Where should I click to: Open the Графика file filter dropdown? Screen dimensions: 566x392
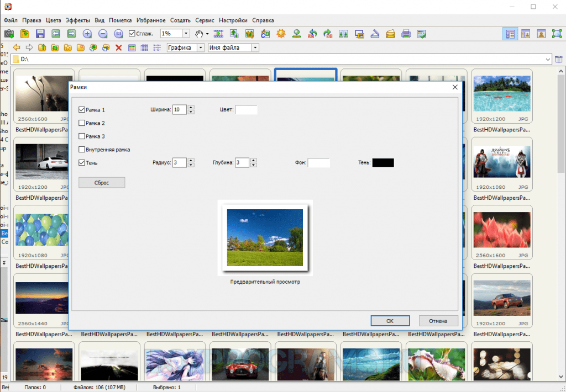[x=201, y=47]
